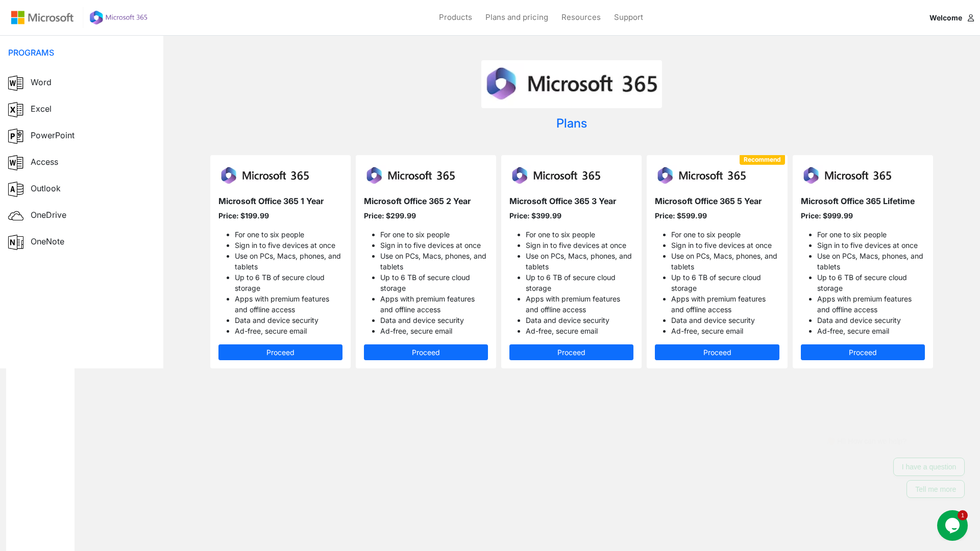Open the Excel link in sidebar
Screen dimensions: 980x551
click(x=41, y=109)
